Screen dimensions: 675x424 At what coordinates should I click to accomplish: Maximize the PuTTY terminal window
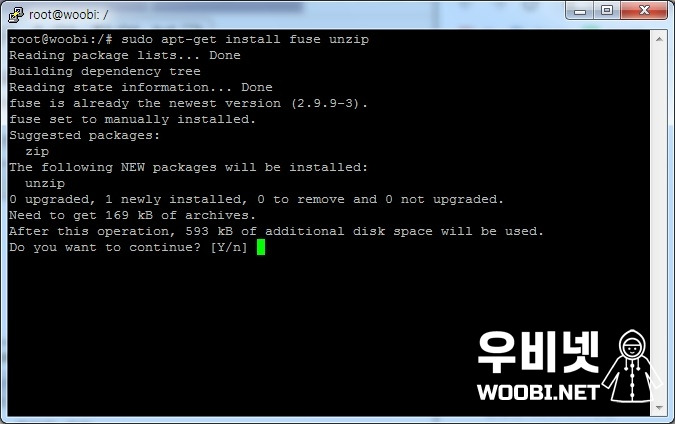point(607,10)
